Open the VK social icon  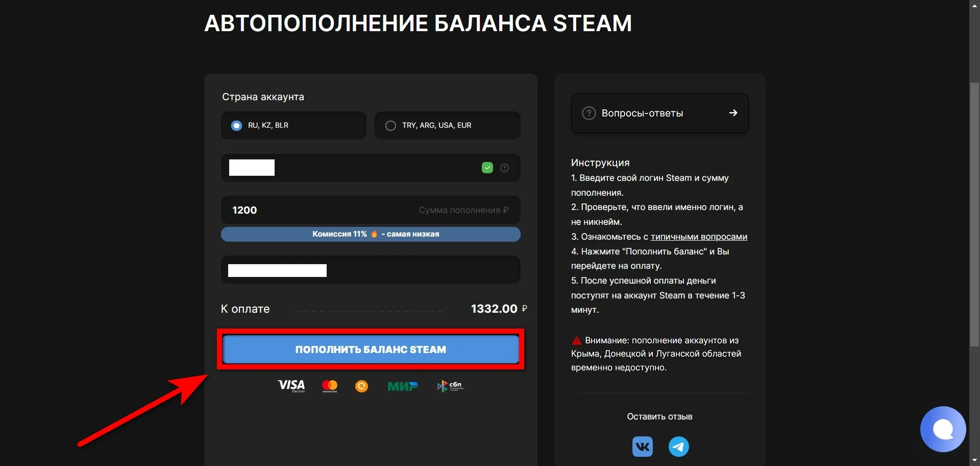642,447
